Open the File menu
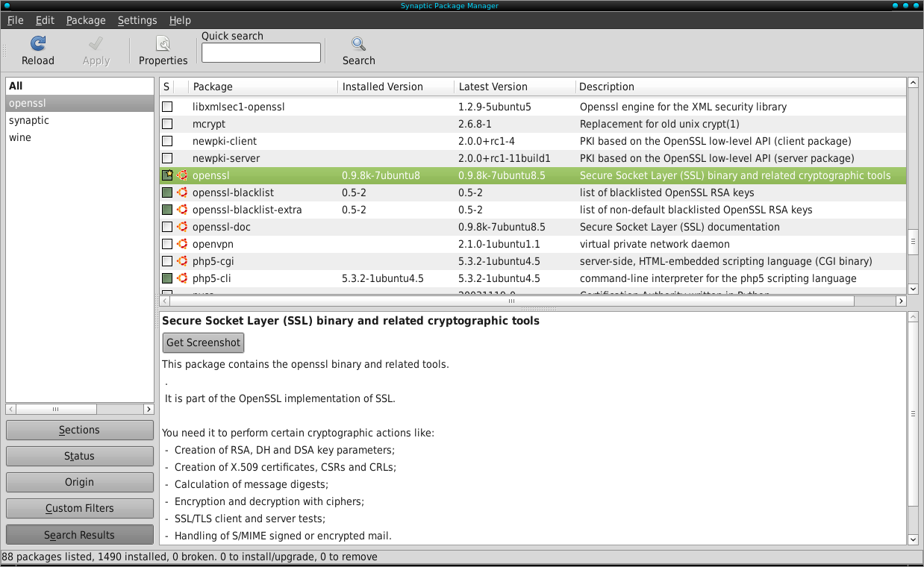 pos(15,20)
